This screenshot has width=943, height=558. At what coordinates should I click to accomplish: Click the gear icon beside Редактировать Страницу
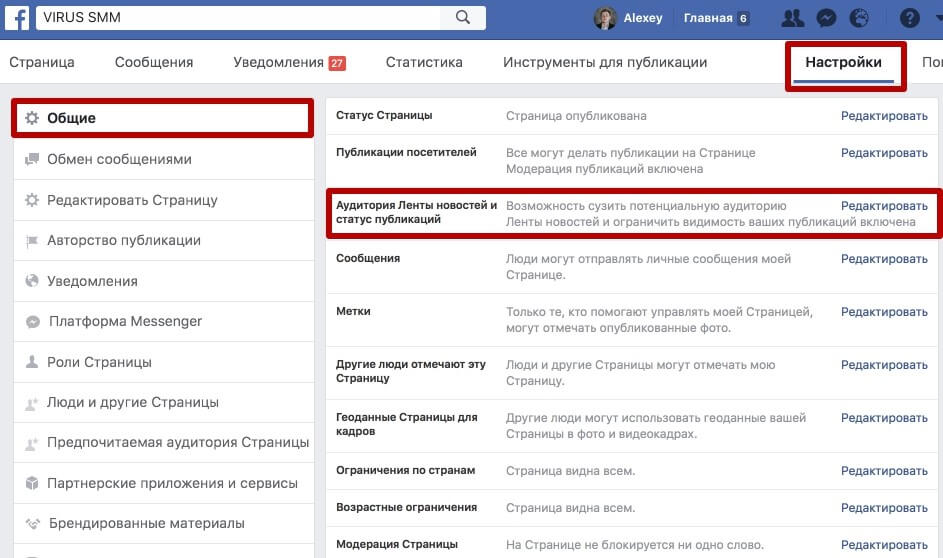pos(32,200)
